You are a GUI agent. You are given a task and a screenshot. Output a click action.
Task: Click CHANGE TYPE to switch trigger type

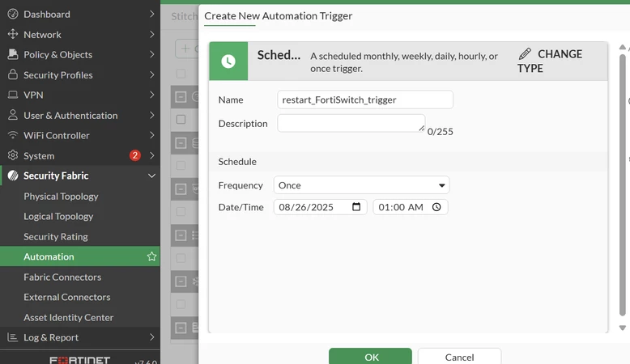coord(549,61)
